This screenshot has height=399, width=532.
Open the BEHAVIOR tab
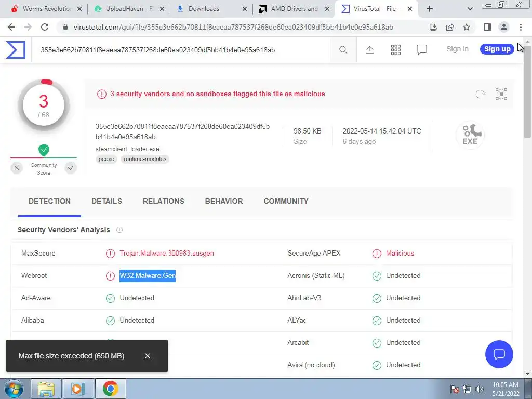pos(224,201)
